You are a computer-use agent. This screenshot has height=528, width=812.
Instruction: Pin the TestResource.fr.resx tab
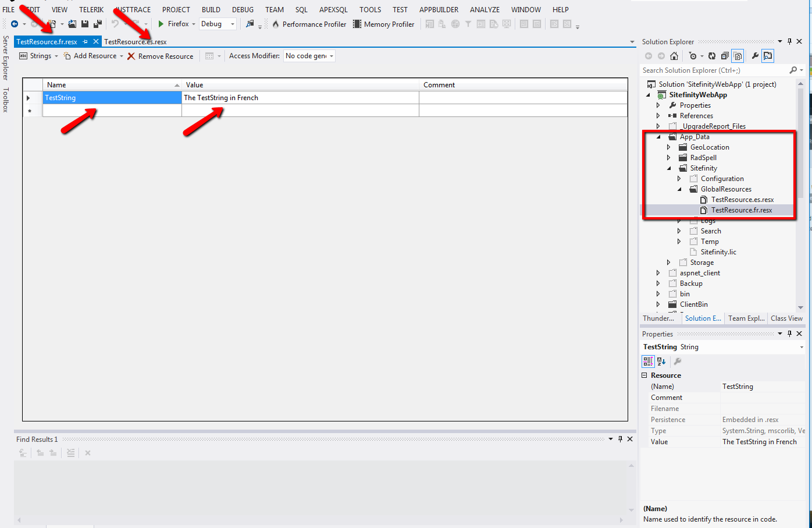[86, 41]
